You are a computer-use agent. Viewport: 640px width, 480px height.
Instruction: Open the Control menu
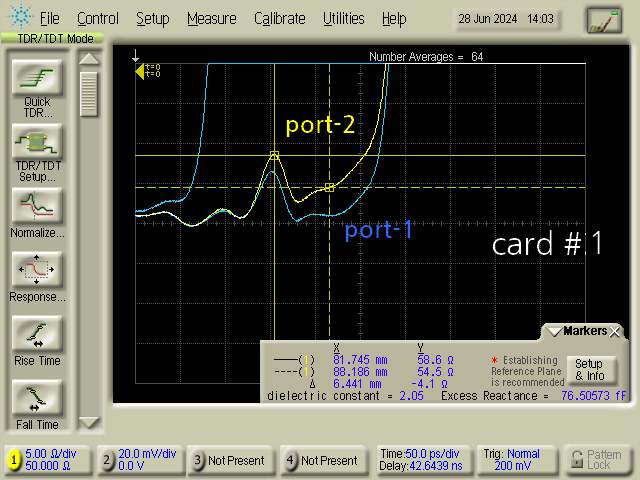98,19
